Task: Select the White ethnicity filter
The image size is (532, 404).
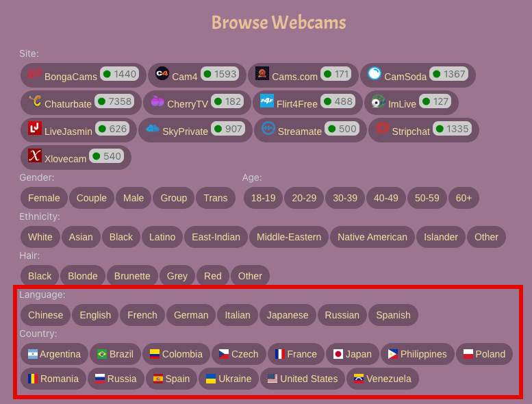Action: [x=40, y=237]
